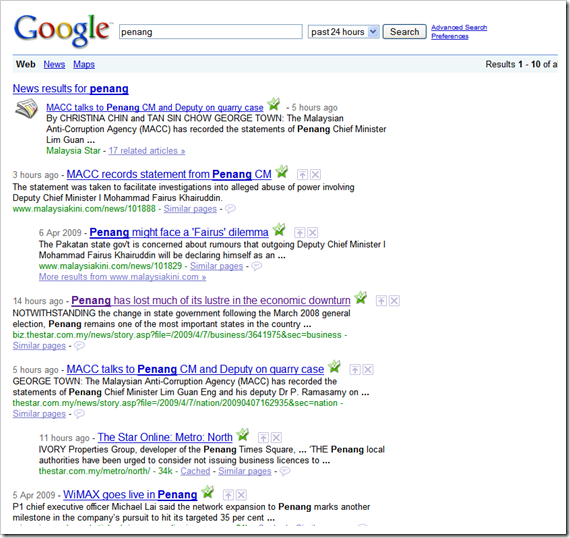Open 'News results for penang' heading link

pyautogui.click(x=71, y=89)
